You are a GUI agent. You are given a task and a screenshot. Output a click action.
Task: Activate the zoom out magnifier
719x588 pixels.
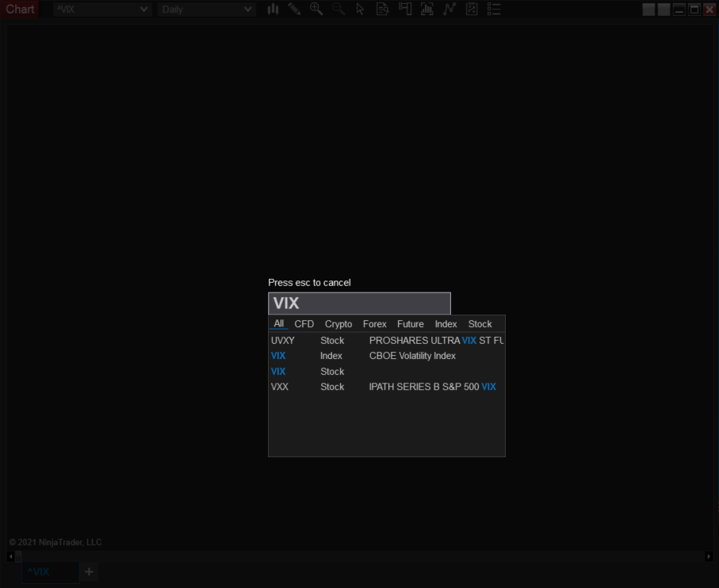click(338, 10)
